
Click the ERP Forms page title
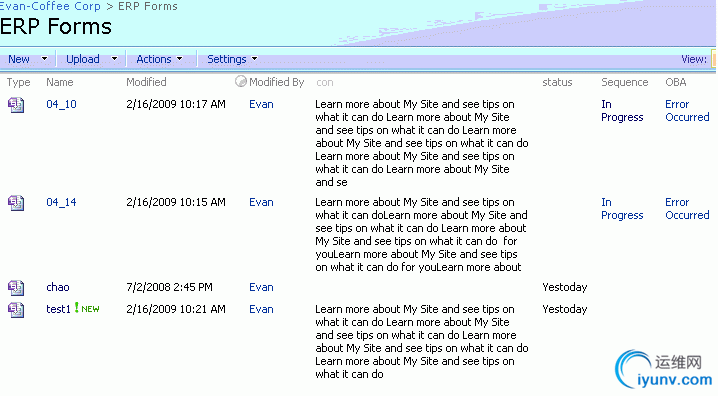(56, 27)
